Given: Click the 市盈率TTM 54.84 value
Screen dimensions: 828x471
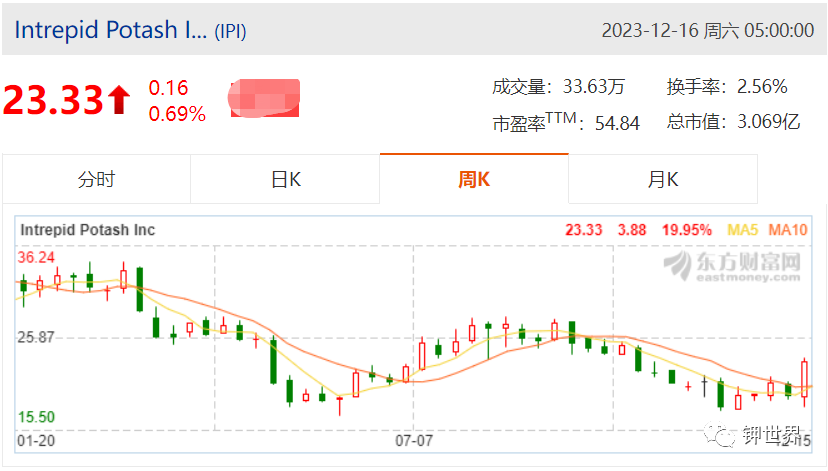Looking at the screenshot, I should (x=617, y=124).
